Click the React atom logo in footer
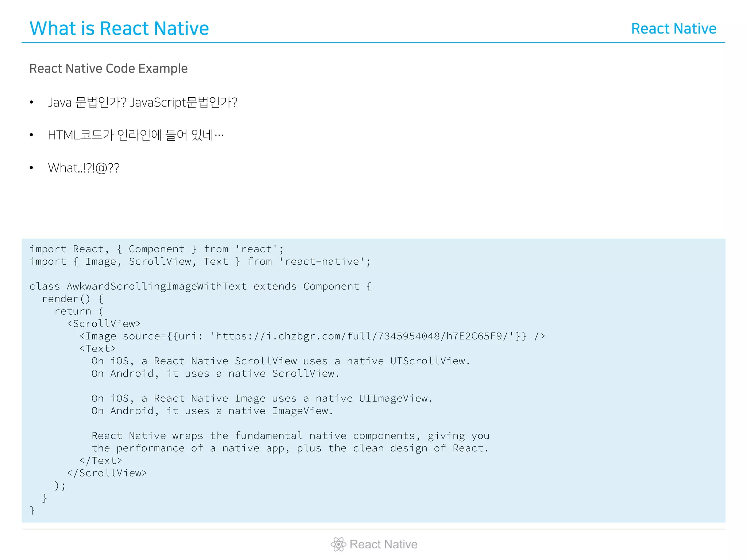This screenshot has height=560, width=747. [x=338, y=544]
